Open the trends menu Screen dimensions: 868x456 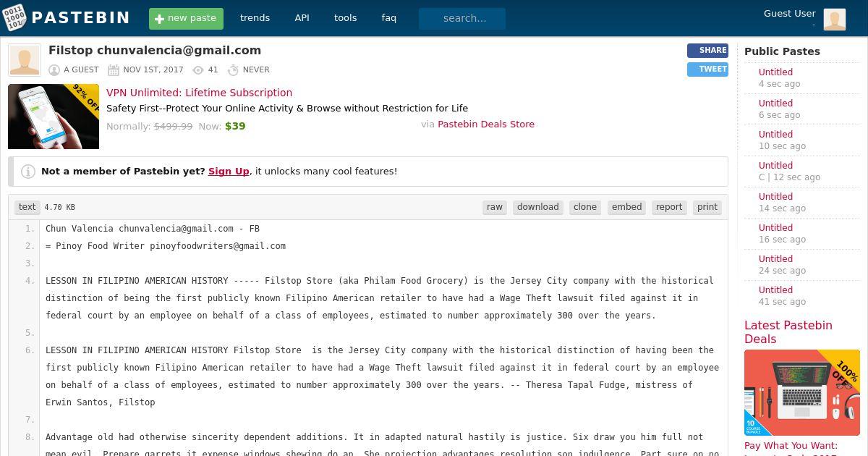coord(255,18)
